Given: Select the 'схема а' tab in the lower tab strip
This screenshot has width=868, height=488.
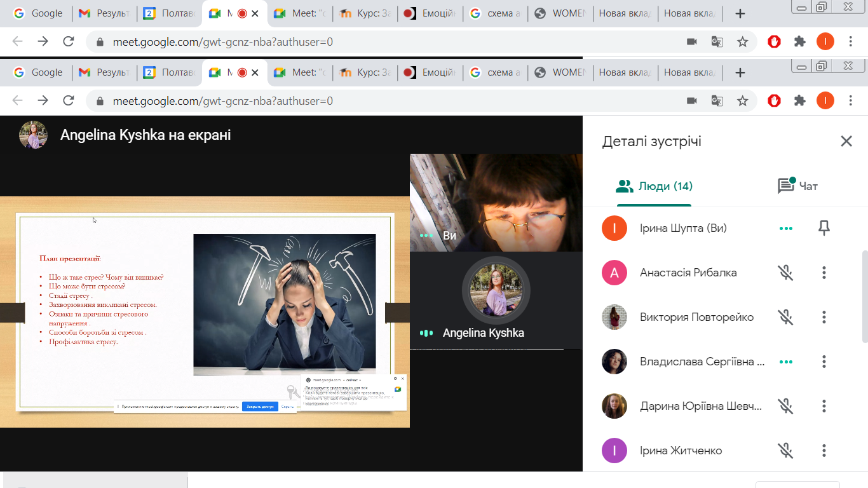Looking at the screenshot, I should pos(495,72).
